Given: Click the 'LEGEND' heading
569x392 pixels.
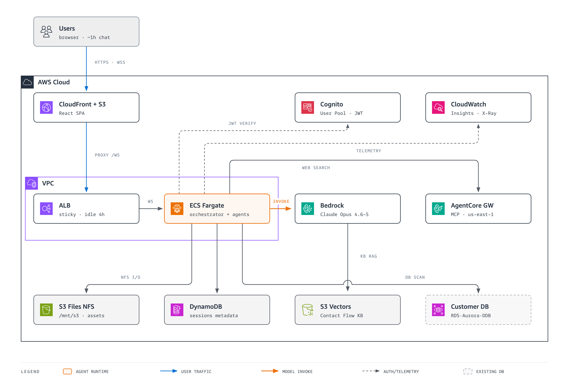Looking at the screenshot, I should tap(30, 372).
